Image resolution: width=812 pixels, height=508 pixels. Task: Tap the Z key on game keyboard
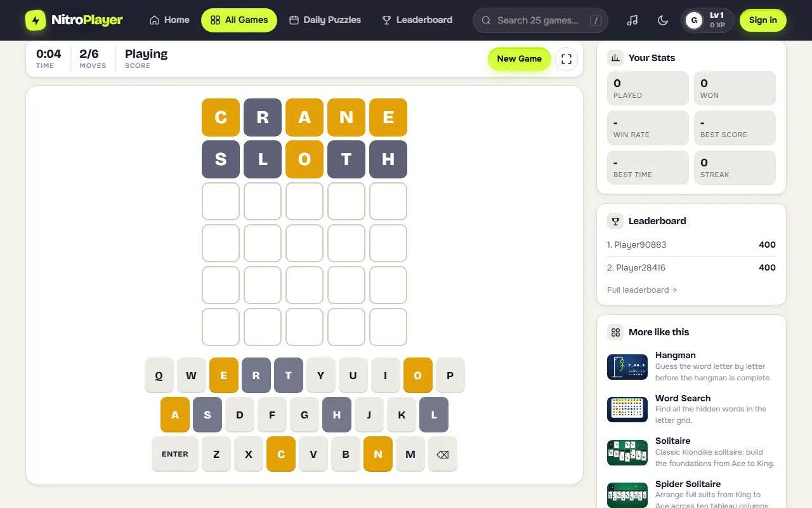(x=216, y=454)
